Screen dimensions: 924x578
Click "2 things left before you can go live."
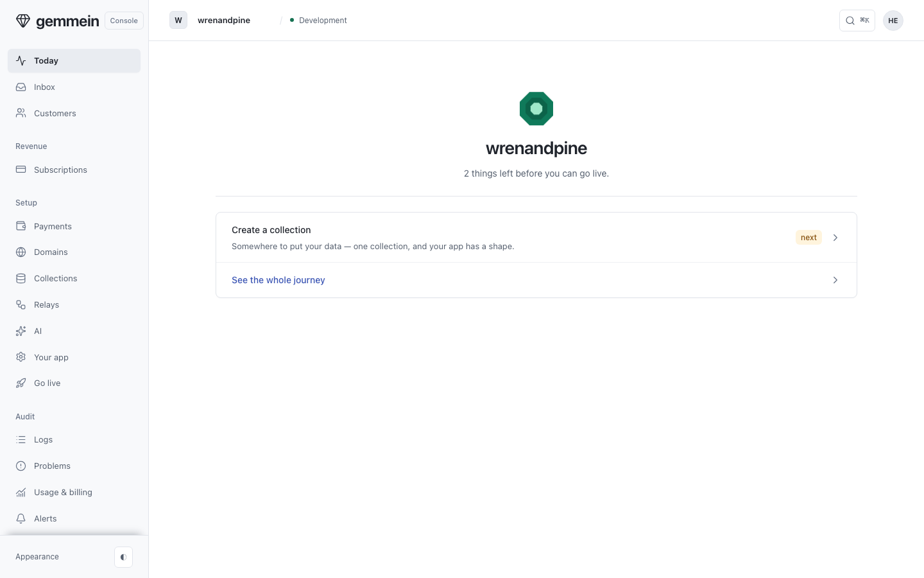coord(536,173)
